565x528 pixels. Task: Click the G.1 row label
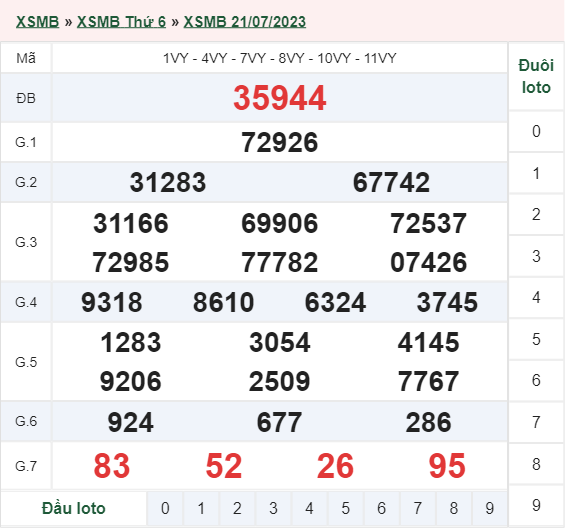[26, 142]
